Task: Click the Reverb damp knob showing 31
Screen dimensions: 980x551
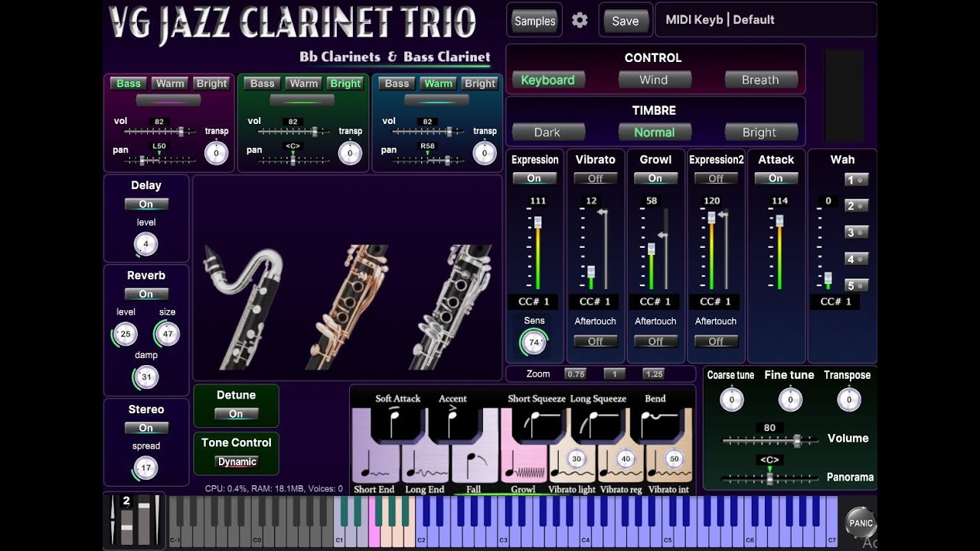Action: coord(145,377)
